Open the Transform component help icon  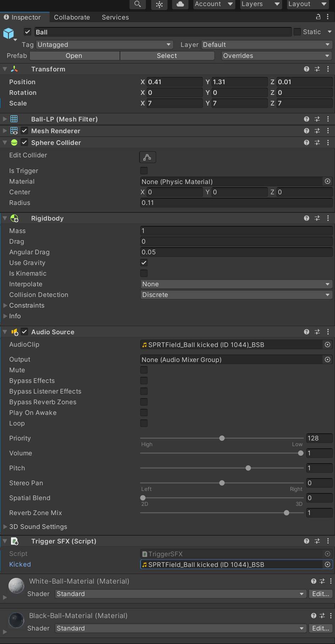pos(307,69)
